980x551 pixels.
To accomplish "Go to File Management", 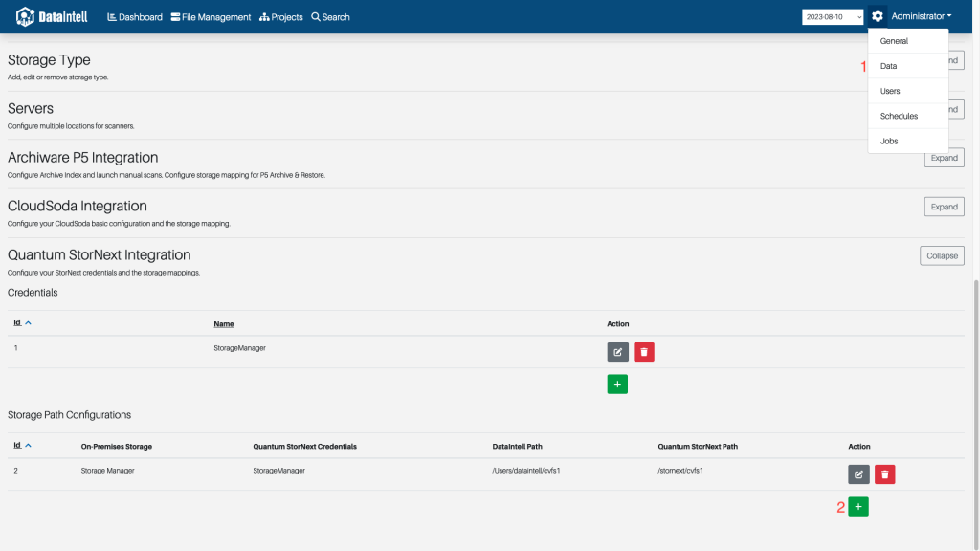I will [x=212, y=17].
